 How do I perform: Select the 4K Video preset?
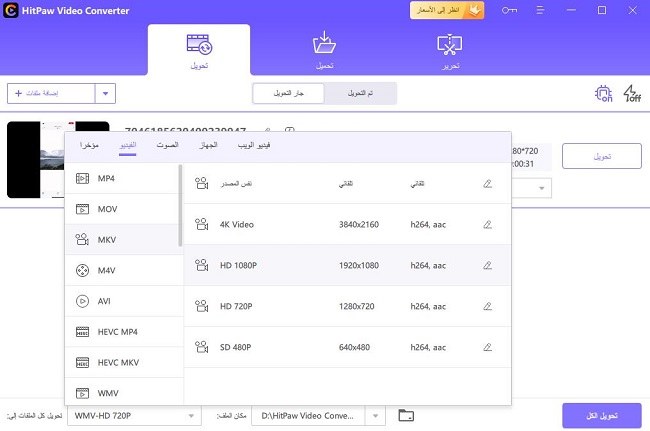tap(347, 224)
